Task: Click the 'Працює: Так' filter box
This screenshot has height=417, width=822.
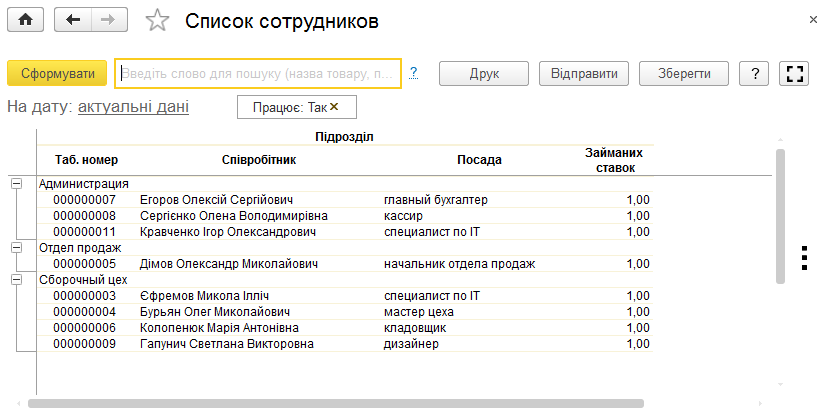Action: (297, 107)
